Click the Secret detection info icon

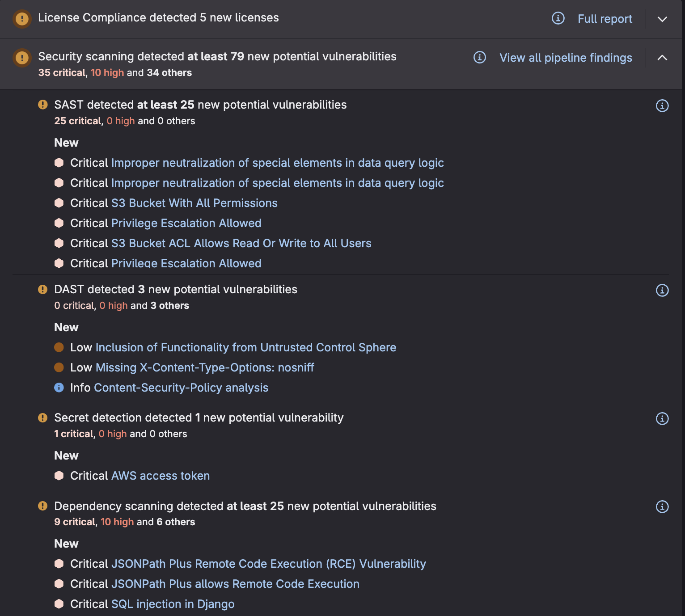pyautogui.click(x=662, y=418)
